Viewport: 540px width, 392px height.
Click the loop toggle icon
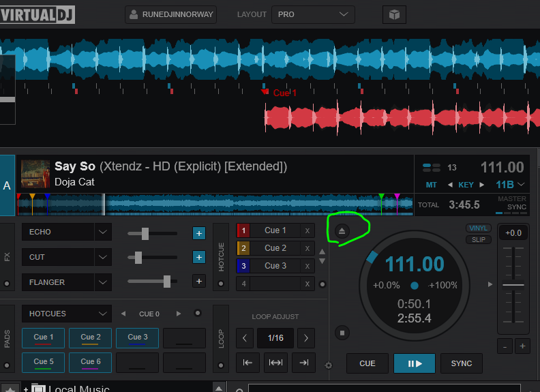[x=275, y=363]
